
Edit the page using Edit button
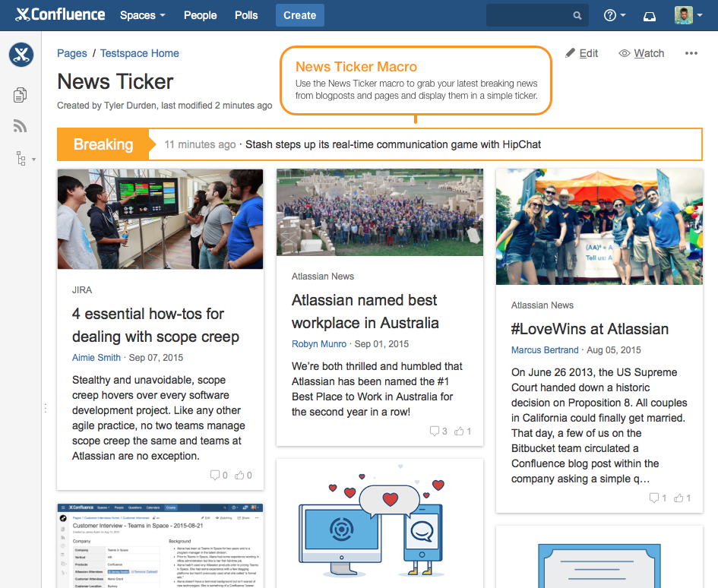coord(581,53)
